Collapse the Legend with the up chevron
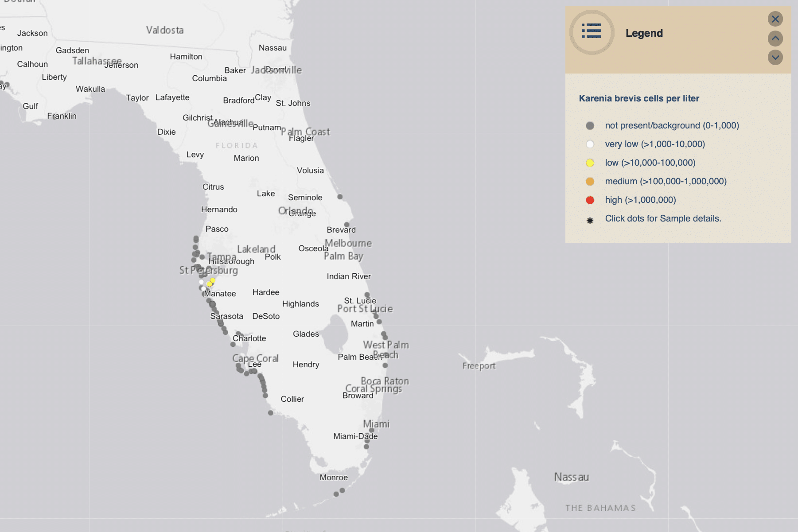The height and width of the screenshot is (532, 798). point(775,39)
